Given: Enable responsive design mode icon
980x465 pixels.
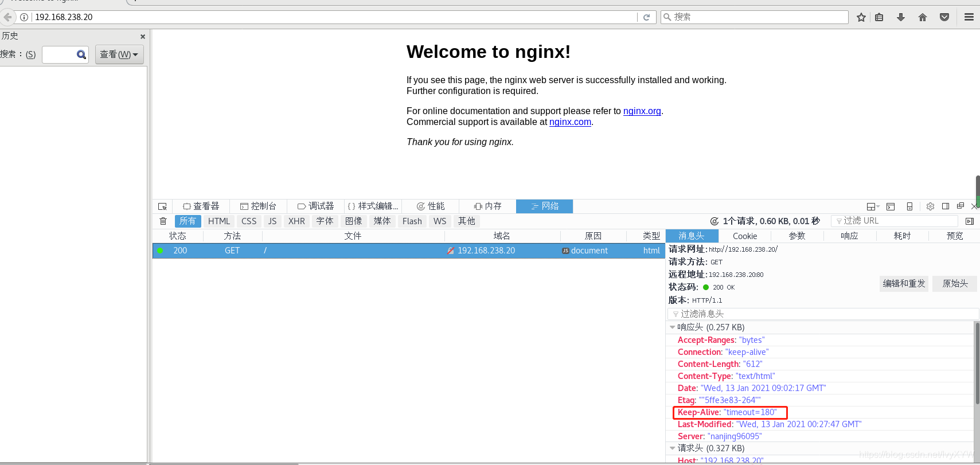Looking at the screenshot, I should 909,206.
